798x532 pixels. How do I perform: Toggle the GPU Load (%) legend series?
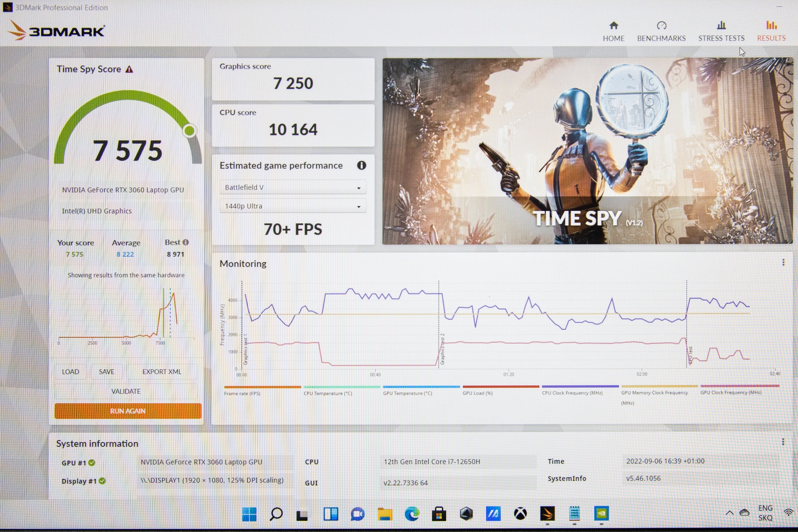(478, 393)
